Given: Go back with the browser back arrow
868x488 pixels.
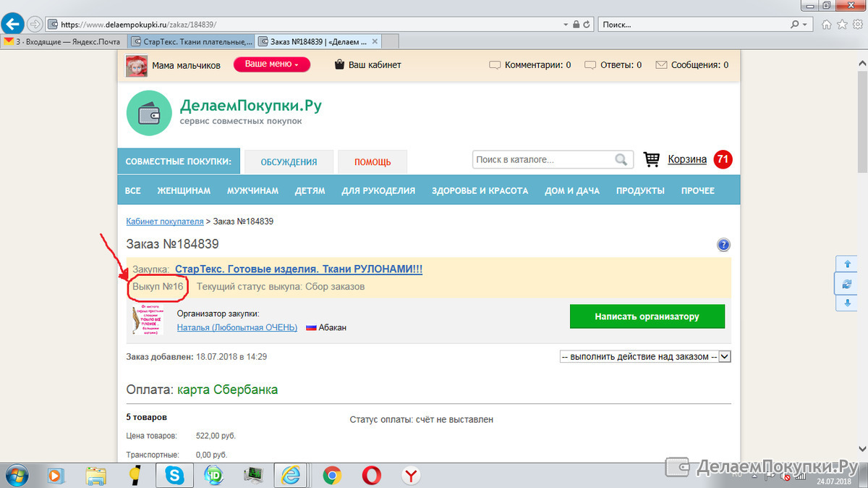Looking at the screenshot, I should [12, 24].
